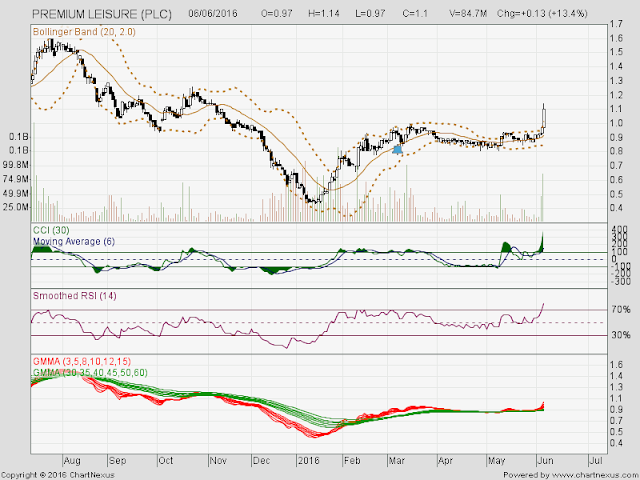Click the May label on time axis
This screenshot has height=480, width=640.
[496, 461]
